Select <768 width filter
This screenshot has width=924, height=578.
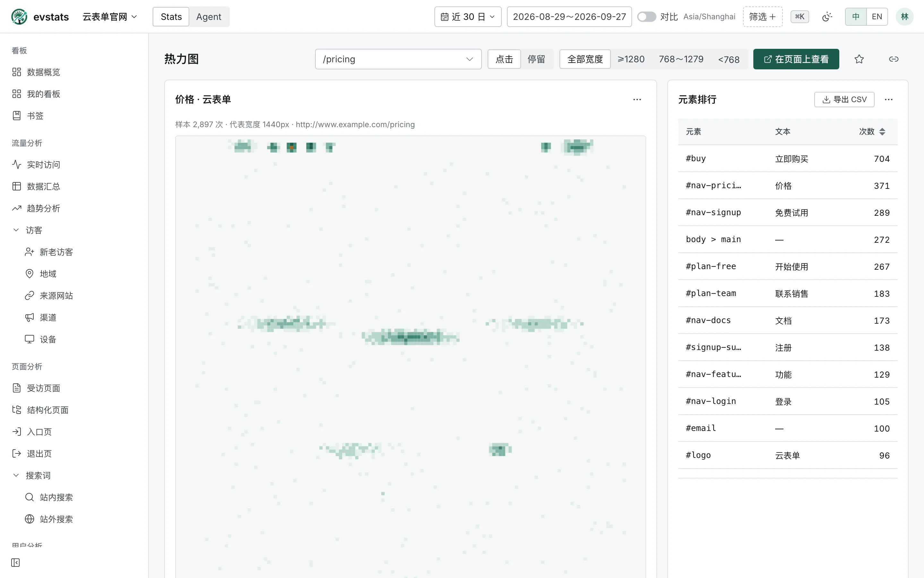pyautogui.click(x=729, y=59)
